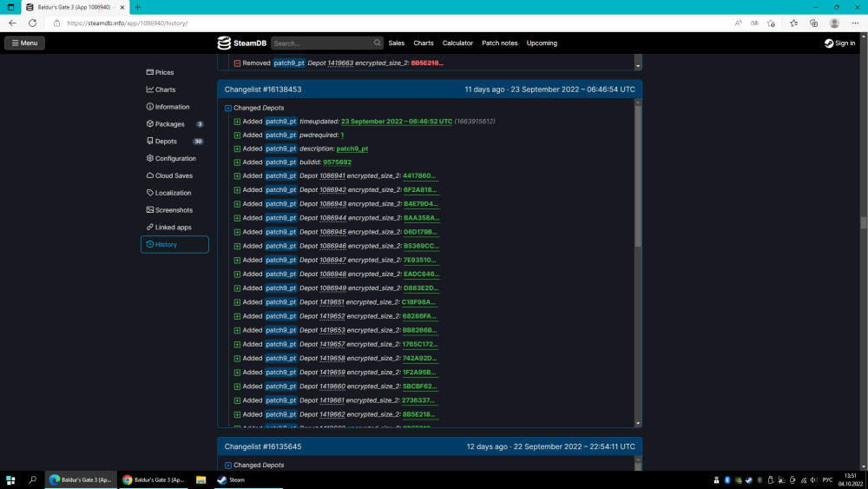Click buildid 9575692 link

coord(337,162)
